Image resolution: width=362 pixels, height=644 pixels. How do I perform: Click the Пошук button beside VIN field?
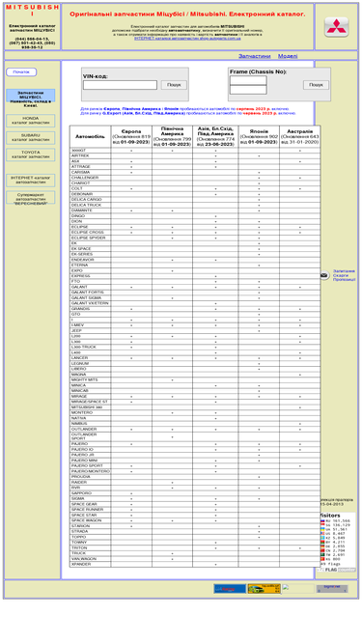(x=174, y=85)
